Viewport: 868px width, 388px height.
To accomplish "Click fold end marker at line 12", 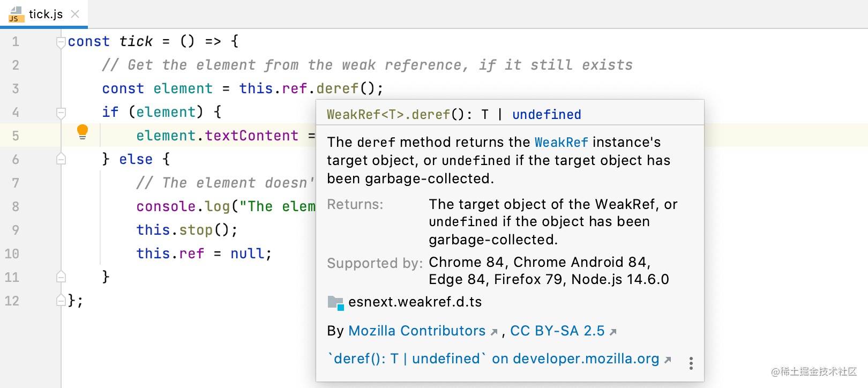I will click(x=61, y=301).
